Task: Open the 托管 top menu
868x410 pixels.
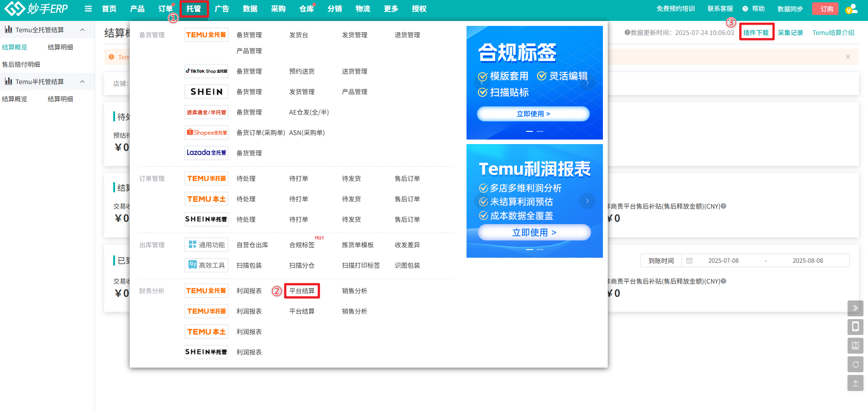Action: click(194, 9)
